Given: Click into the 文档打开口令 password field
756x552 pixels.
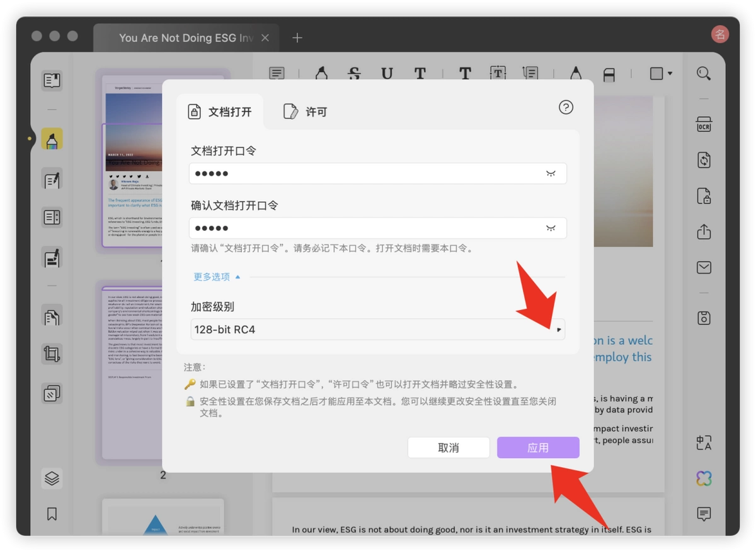Looking at the screenshot, I should click(x=377, y=173).
